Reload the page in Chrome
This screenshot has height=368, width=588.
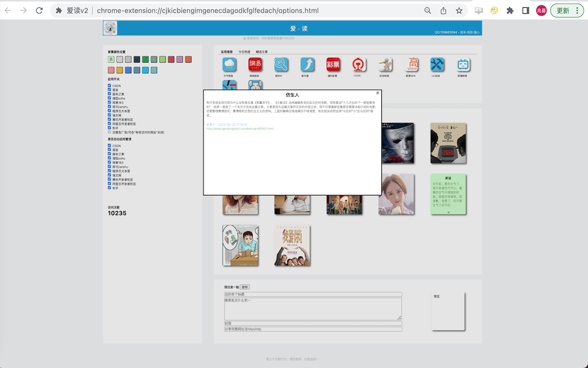point(40,11)
